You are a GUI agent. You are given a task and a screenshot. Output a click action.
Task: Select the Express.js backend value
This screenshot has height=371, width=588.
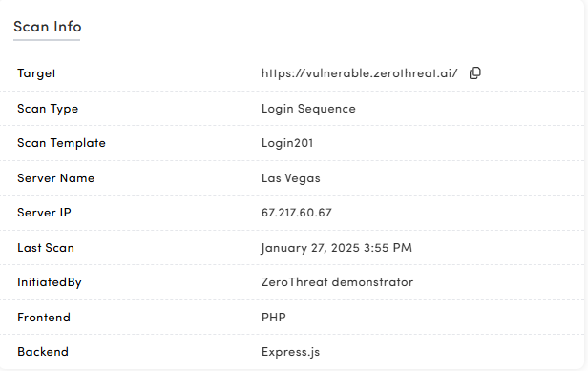[x=290, y=352]
